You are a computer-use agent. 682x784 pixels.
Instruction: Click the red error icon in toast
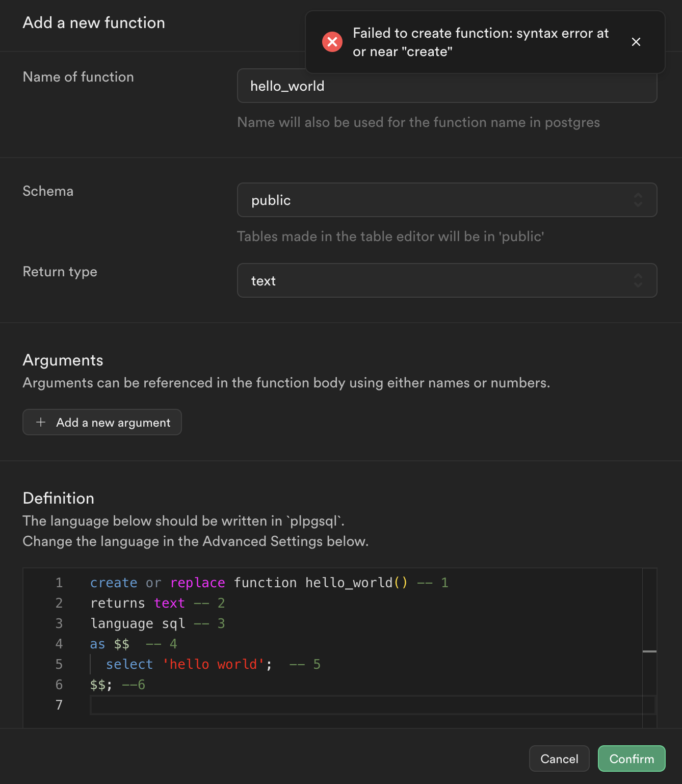[x=332, y=42]
